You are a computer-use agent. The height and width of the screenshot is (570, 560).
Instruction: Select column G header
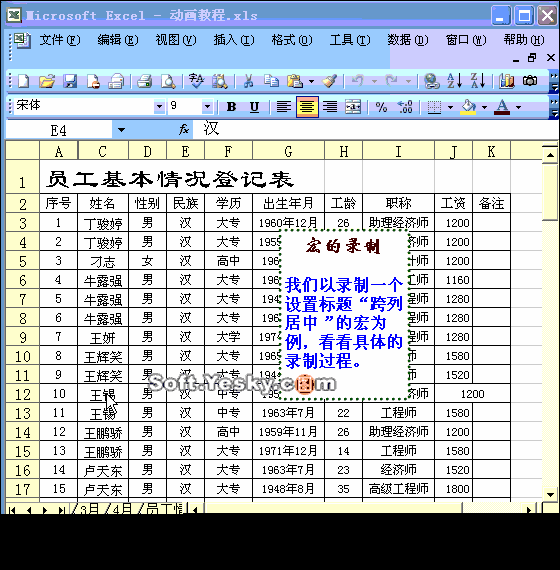tap(288, 151)
